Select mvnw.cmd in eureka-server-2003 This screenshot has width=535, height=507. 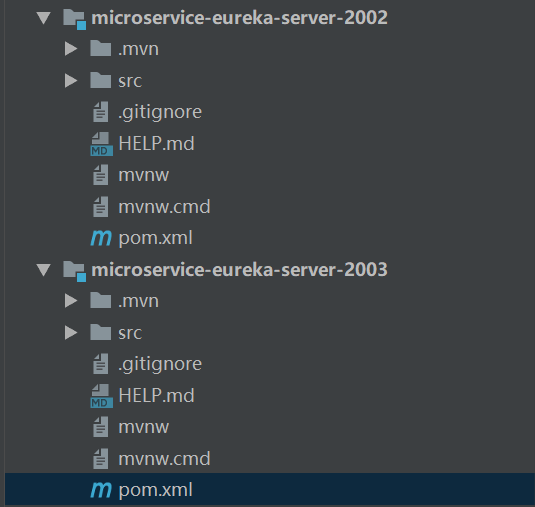click(x=164, y=459)
